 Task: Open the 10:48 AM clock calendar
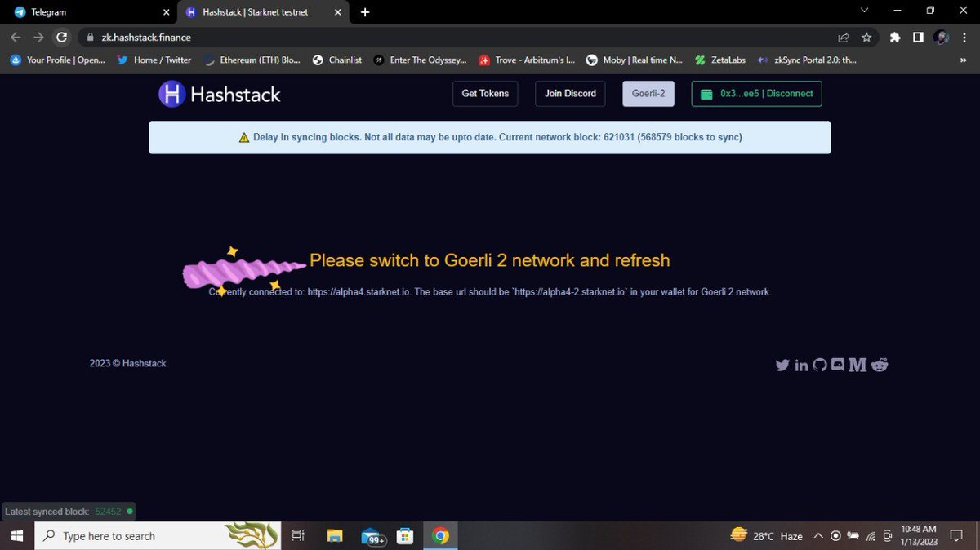(919, 536)
